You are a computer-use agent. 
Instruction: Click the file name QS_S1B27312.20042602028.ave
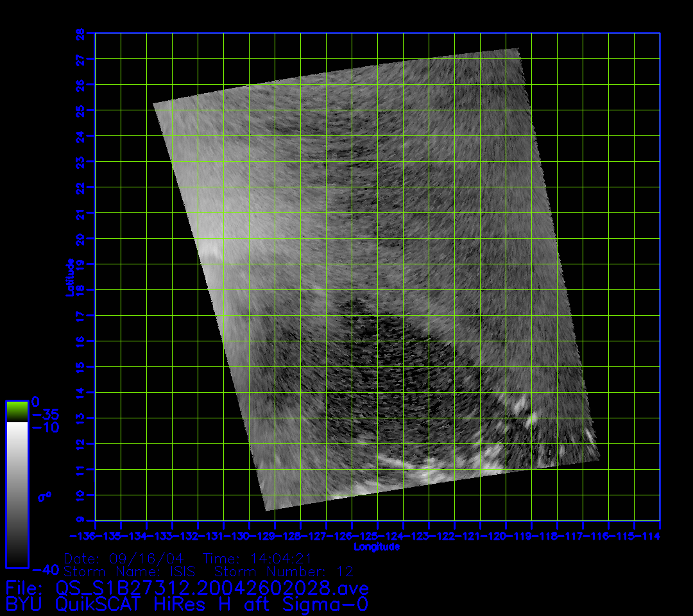click(212, 587)
